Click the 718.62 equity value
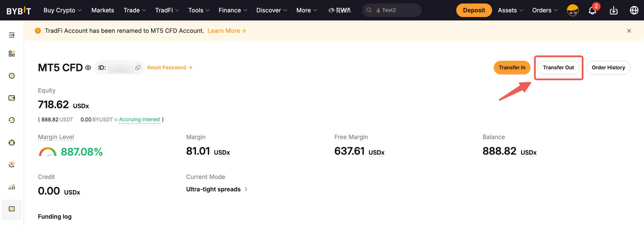This screenshot has height=226, width=644. (x=53, y=105)
